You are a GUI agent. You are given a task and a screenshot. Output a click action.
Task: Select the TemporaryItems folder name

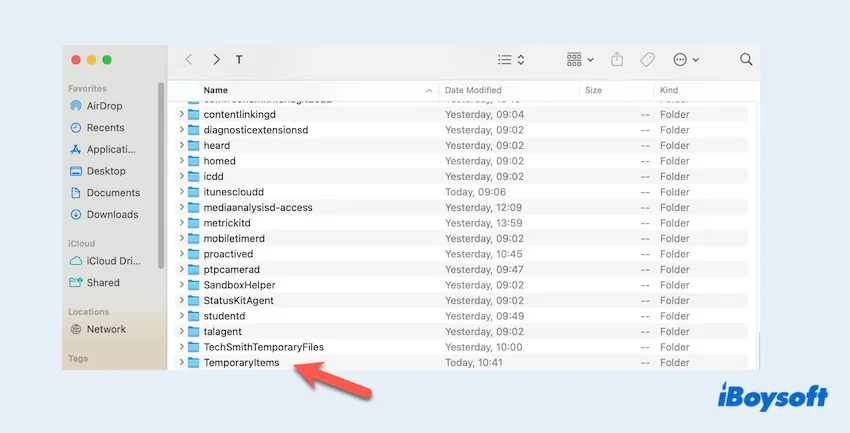242,363
